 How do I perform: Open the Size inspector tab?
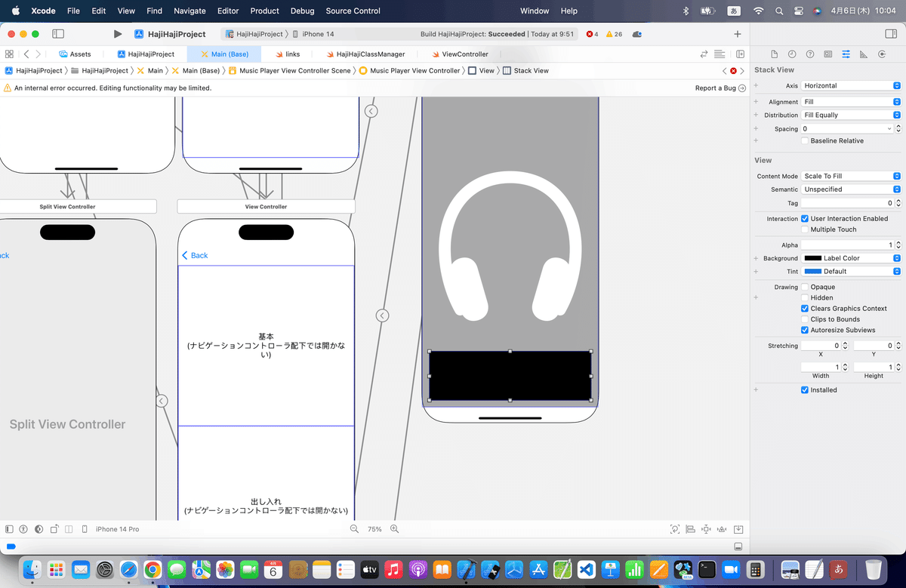click(863, 54)
